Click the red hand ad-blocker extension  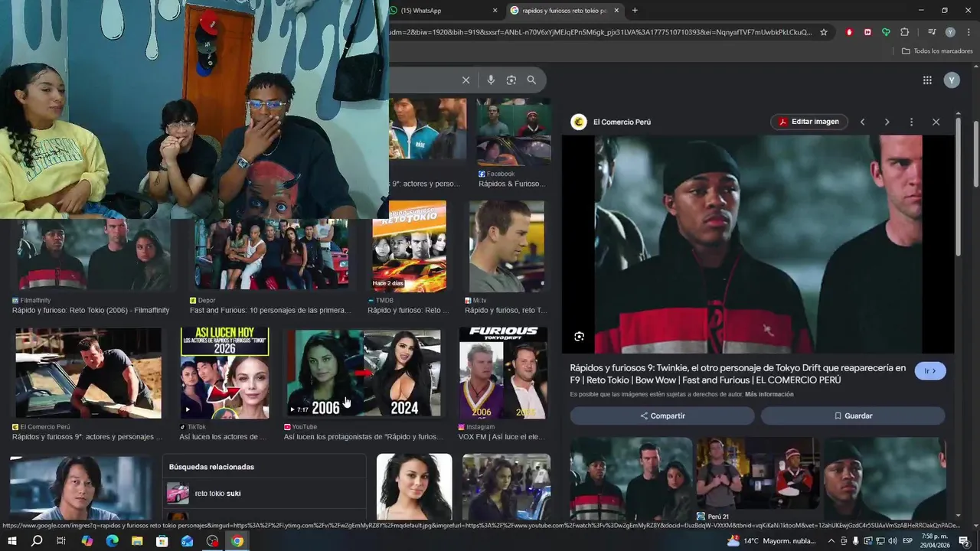pyautogui.click(x=849, y=32)
